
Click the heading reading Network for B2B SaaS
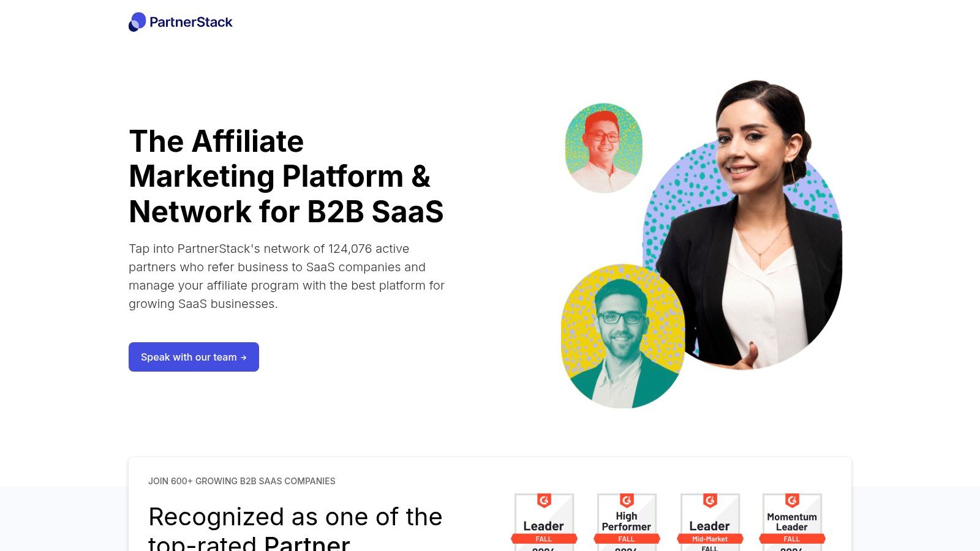point(285,212)
